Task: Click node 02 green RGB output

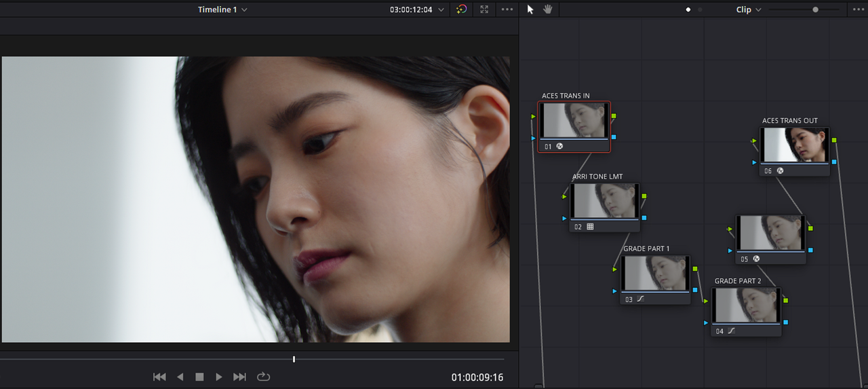Action: pos(644,196)
